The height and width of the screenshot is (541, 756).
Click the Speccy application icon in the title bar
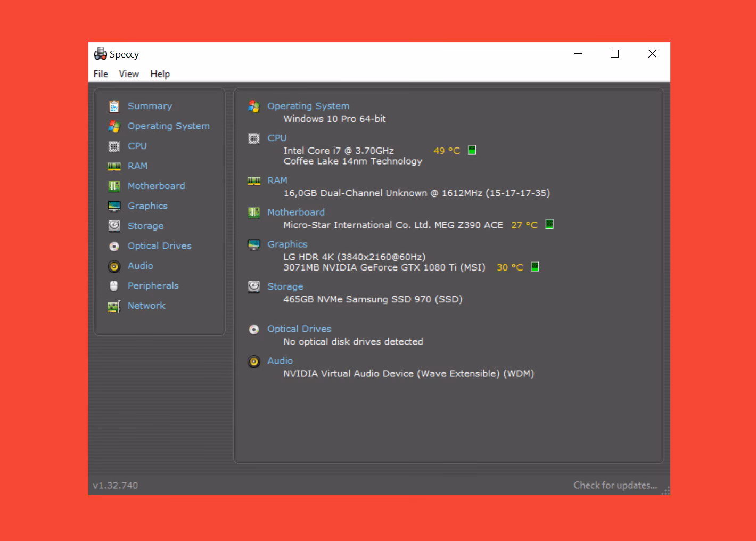[101, 54]
